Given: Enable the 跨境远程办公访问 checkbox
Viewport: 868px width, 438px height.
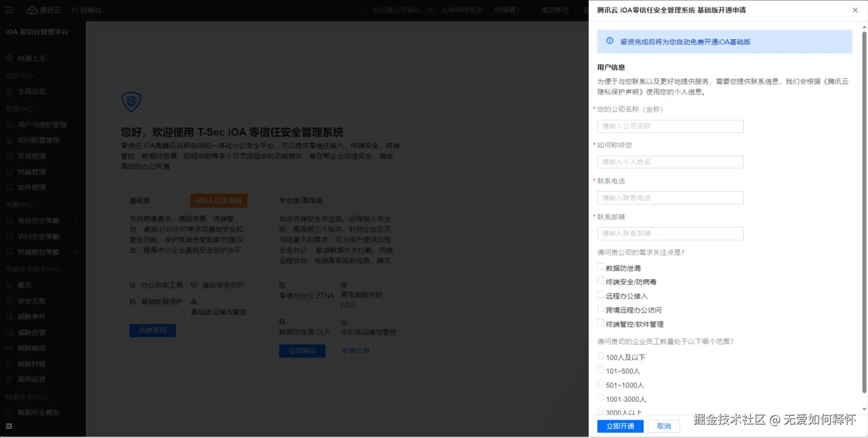Looking at the screenshot, I should pos(601,309).
